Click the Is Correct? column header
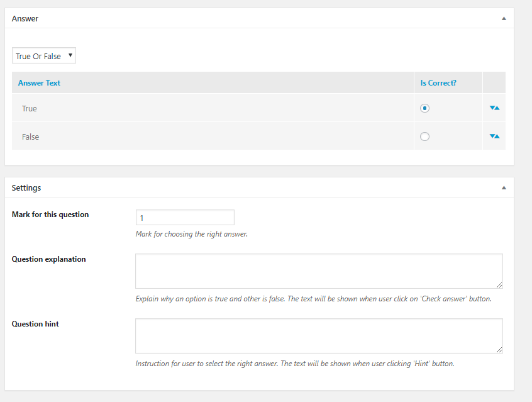This screenshot has height=402, width=532. (438, 83)
